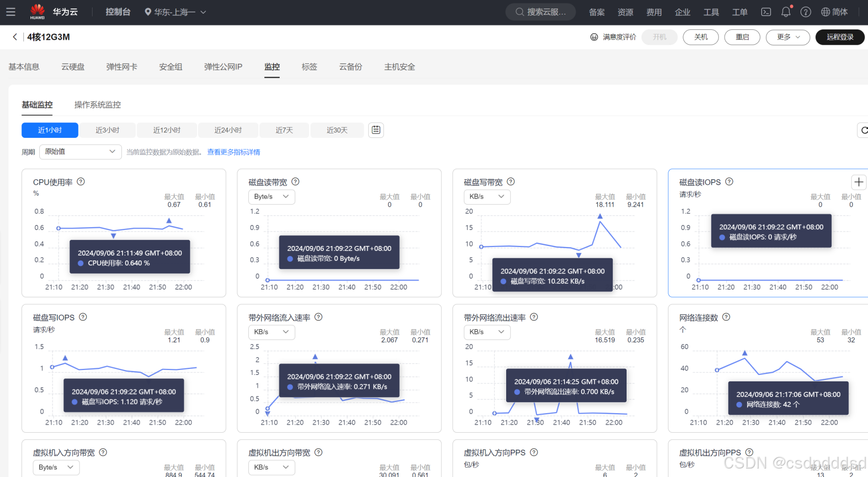Screen dimensions: 868x477
Task: Click the plus icon on 磁盘读IOPS card
Action: tap(859, 182)
